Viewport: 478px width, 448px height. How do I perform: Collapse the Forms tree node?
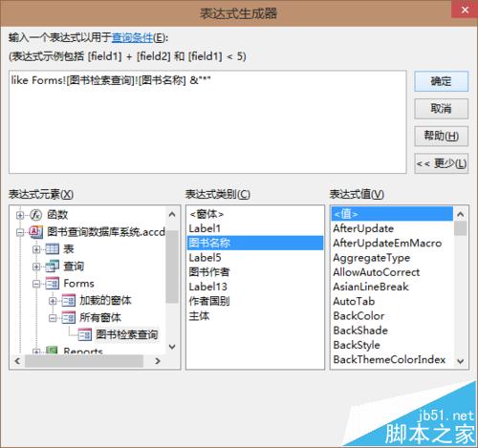pos(36,284)
